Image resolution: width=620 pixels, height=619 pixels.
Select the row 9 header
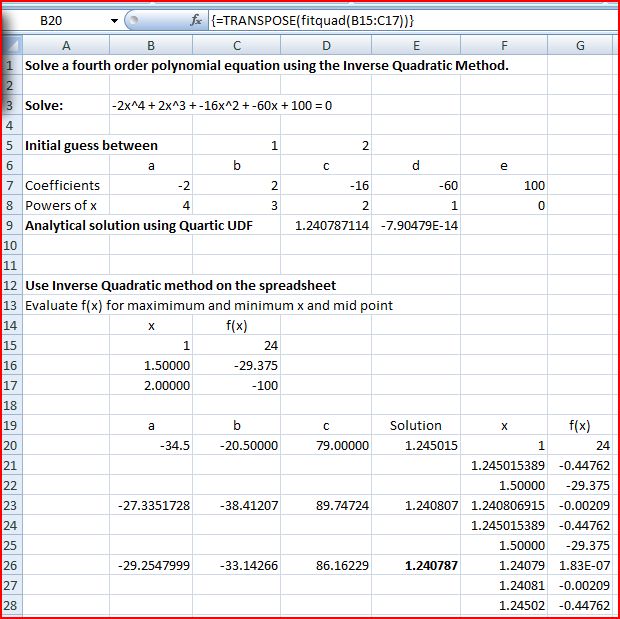10,225
